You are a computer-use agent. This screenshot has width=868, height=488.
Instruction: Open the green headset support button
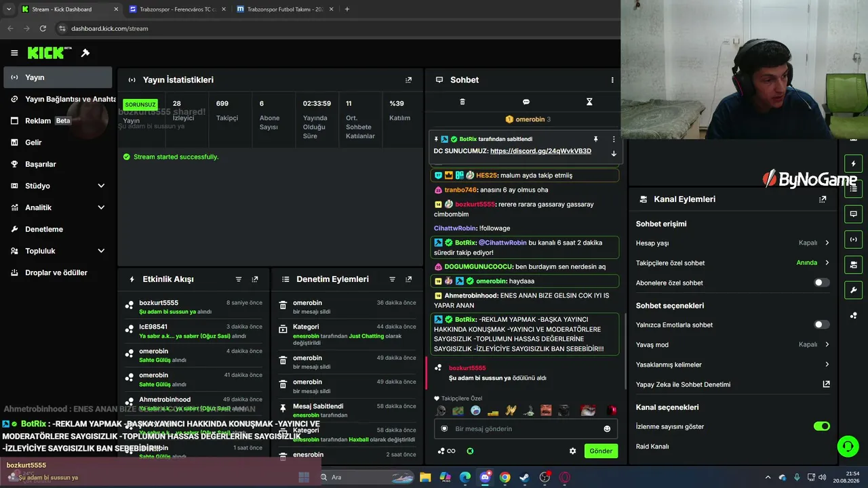[848, 446]
